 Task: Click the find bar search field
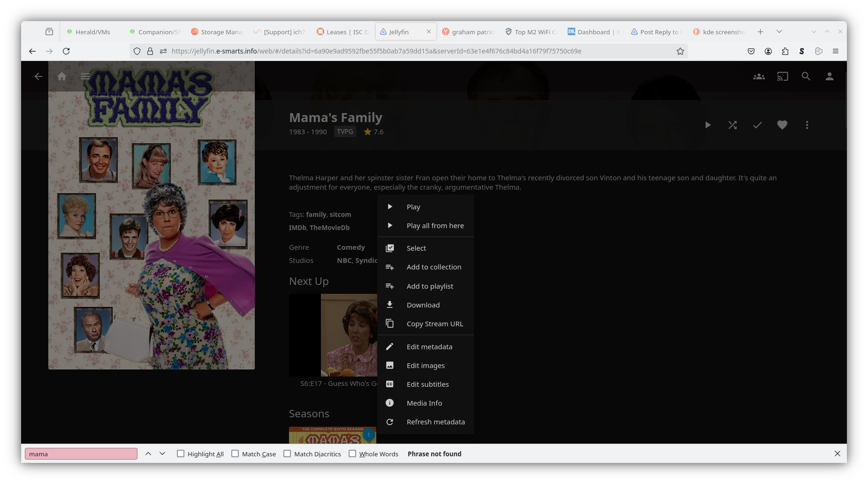(81, 454)
